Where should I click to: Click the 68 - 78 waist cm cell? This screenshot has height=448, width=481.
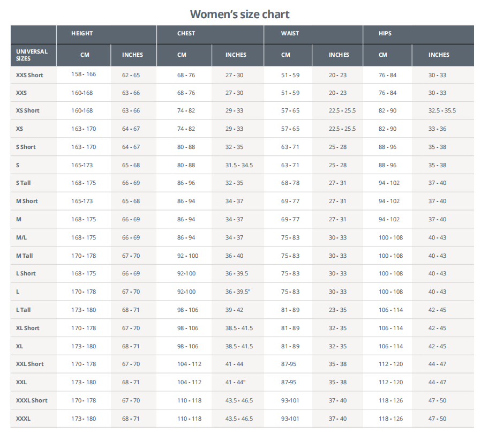pyautogui.click(x=290, y=183)
